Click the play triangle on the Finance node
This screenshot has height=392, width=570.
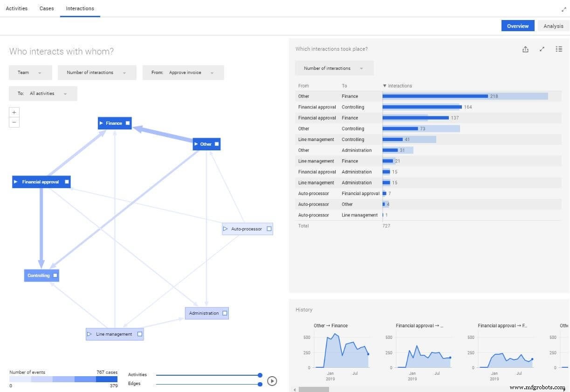(x=101, y=123)
